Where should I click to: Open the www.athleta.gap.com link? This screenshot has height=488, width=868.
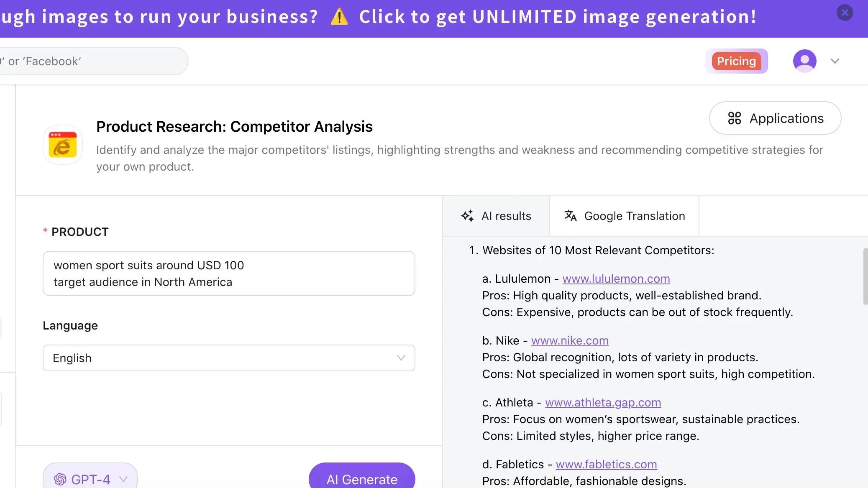point(603,402)
